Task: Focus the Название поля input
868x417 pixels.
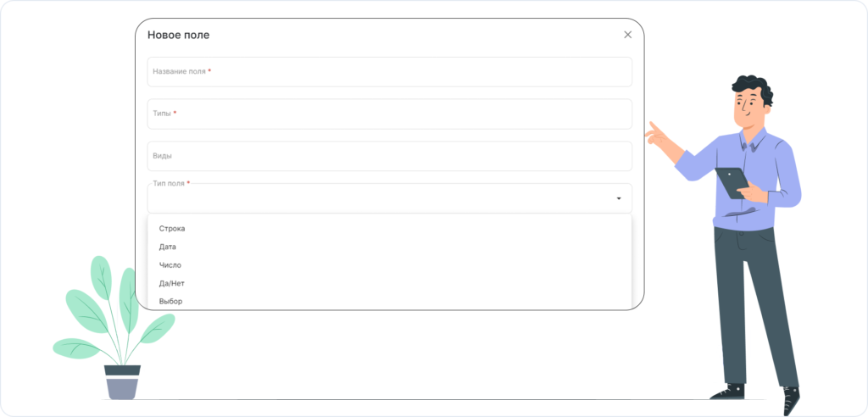Action: tap(389, 72)
